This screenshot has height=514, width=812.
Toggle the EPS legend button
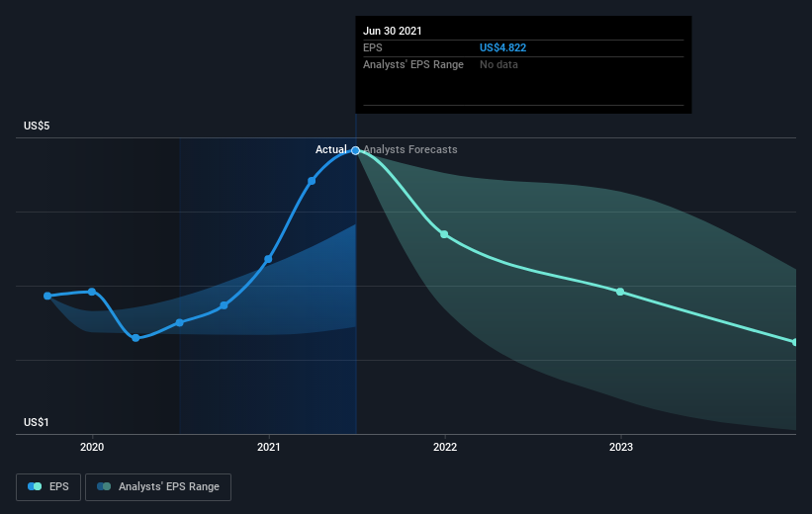(x=48, y=487)
